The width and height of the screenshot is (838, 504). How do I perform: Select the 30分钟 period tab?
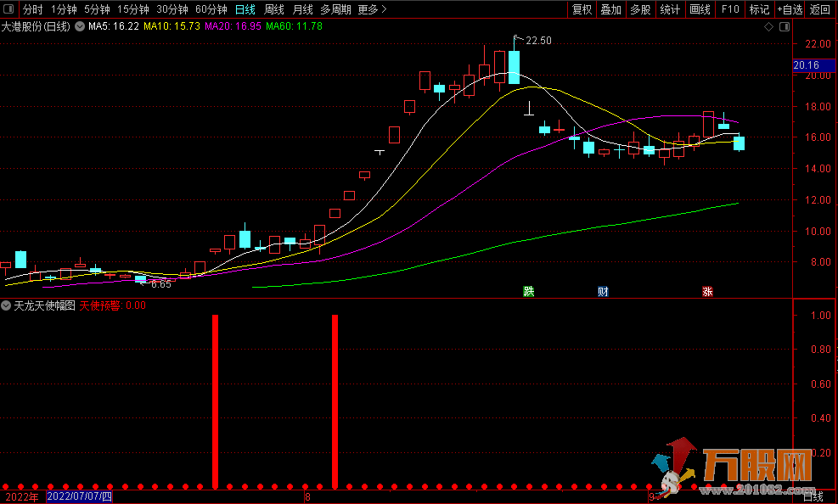[172, 9]
